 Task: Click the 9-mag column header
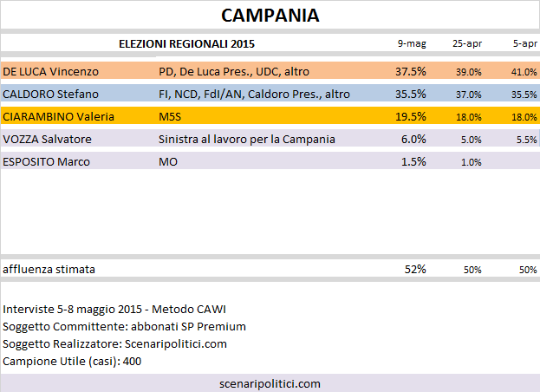[x=412, y=43]
